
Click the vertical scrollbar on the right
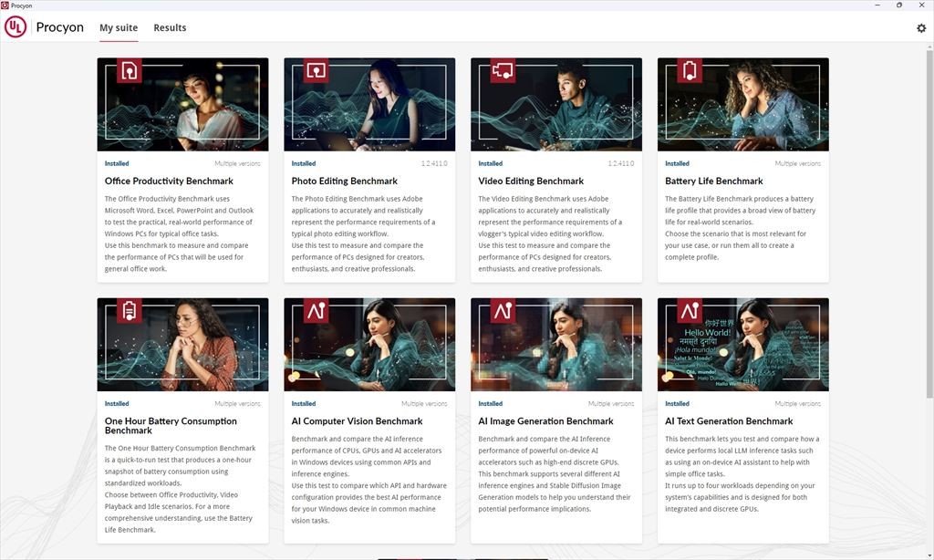(x=929, y=223)
